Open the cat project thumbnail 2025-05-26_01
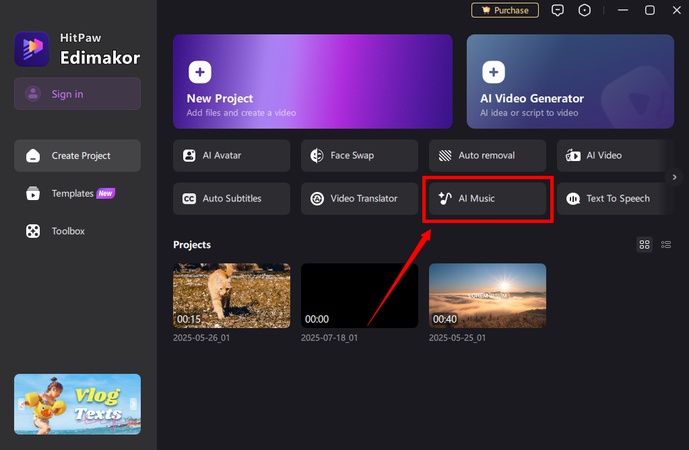Screen dimensions: 689x450 tap(232, 295)
